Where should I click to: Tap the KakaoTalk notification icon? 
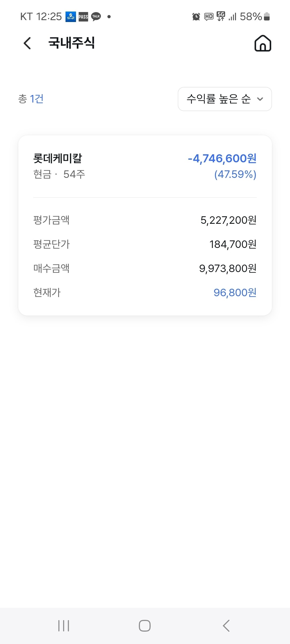tap(96, 17)
